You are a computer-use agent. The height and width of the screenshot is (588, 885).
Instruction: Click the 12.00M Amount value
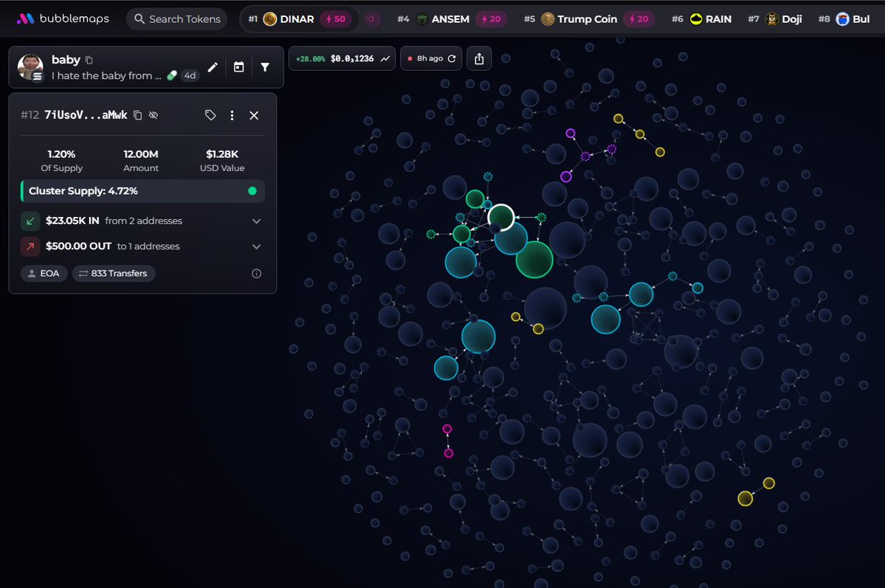tap(141, 154)
